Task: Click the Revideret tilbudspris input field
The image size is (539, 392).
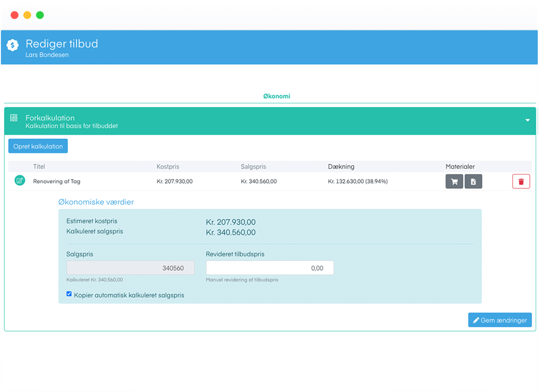Action: click(269, 268)
